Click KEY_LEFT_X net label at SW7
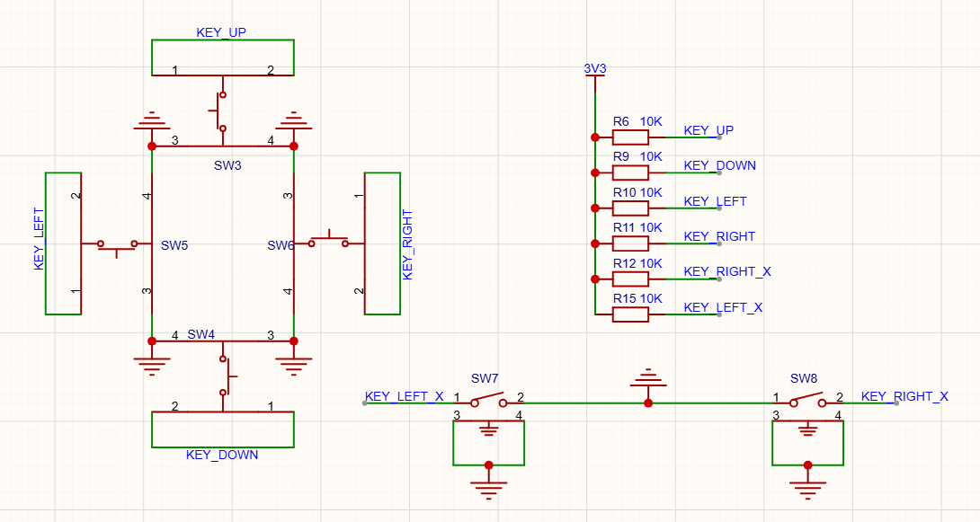This screenshot has width=980, height=522. pyautogui.click(x=405, y=396)
